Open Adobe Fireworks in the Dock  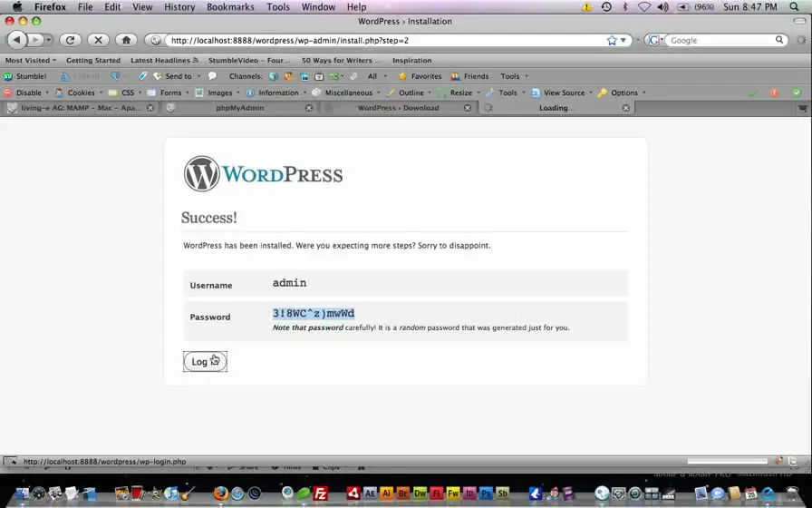pyautogui.click(x=453, y=493)
